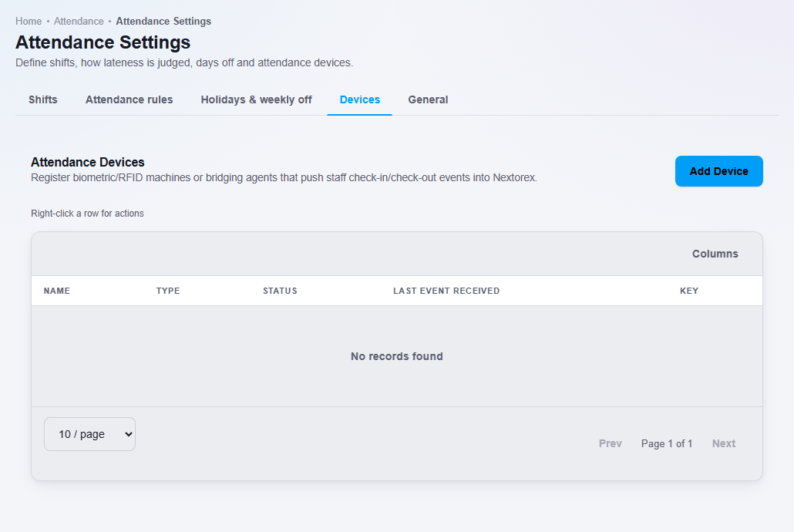Screen dimensions: 794x532
Task: Go to the Prev page
Action: tap(611, 443)
